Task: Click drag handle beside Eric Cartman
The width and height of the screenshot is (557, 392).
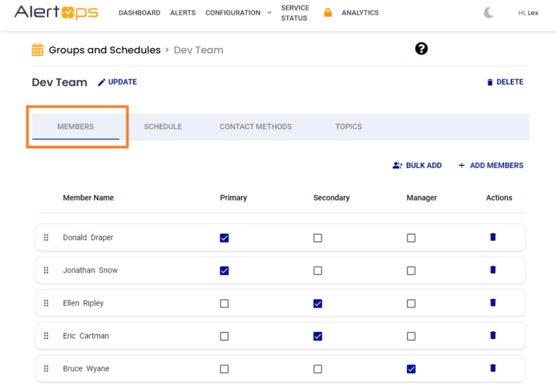Action: click(x=46, y=336)
